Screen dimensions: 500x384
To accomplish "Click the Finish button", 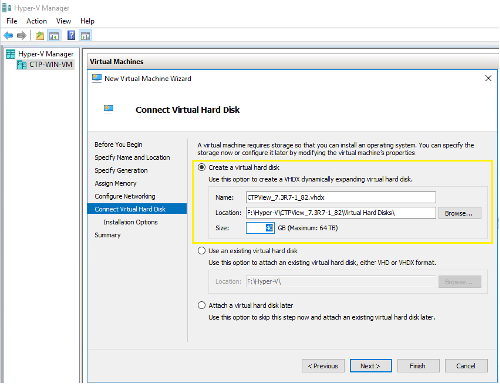I will (x=418, y=366).
